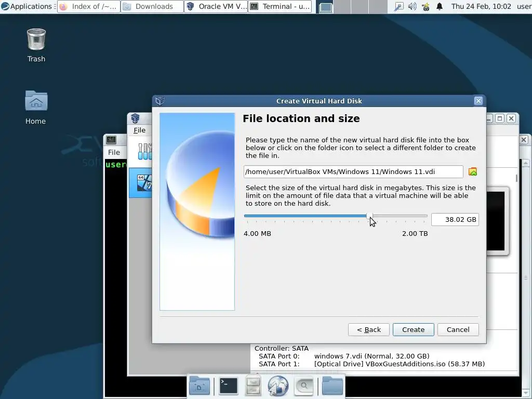Click the folder icon to choose disk location
This screenshot has height=399, width=532.
pyautogui.click(x=473, y=171)
